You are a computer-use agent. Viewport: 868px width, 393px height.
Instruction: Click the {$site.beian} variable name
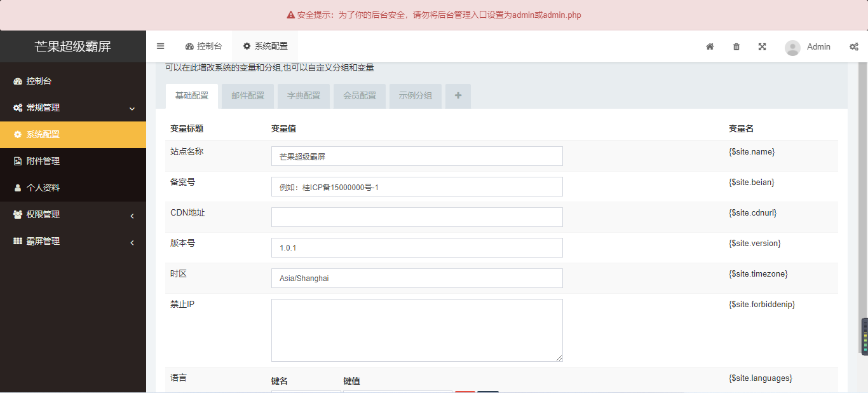(752, 183)
